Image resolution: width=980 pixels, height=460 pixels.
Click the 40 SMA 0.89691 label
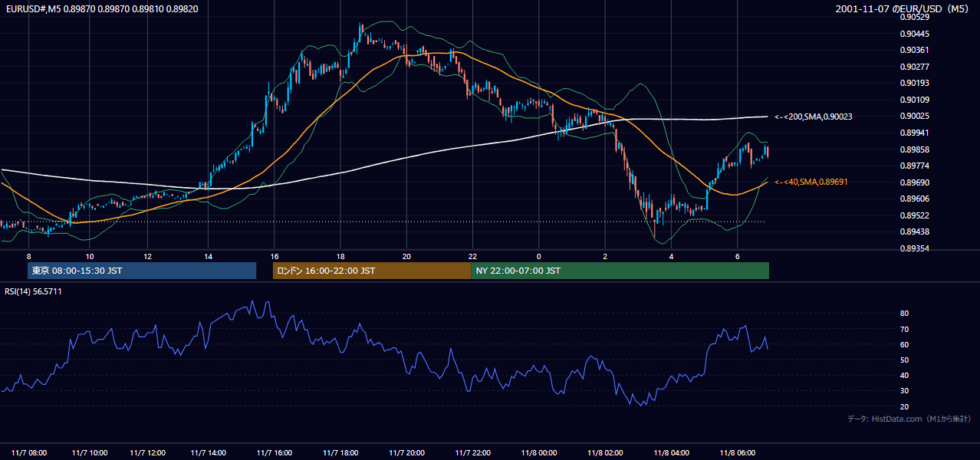coord(813,182)
